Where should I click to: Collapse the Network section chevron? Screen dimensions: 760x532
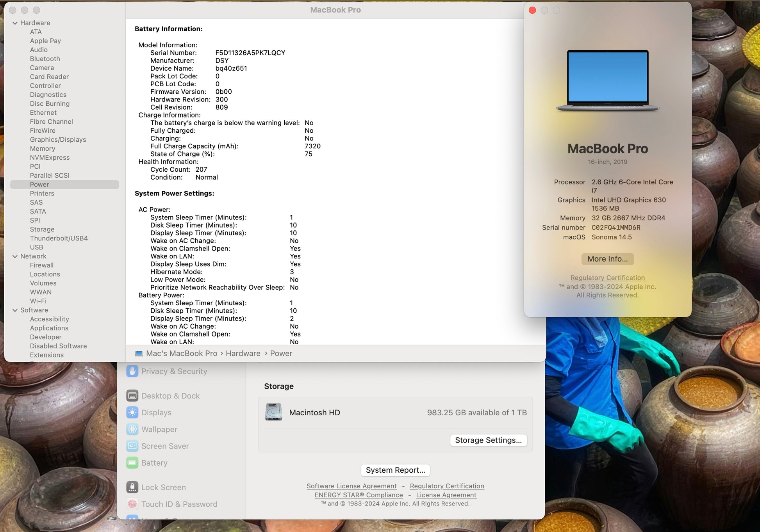tap(15, 256)
